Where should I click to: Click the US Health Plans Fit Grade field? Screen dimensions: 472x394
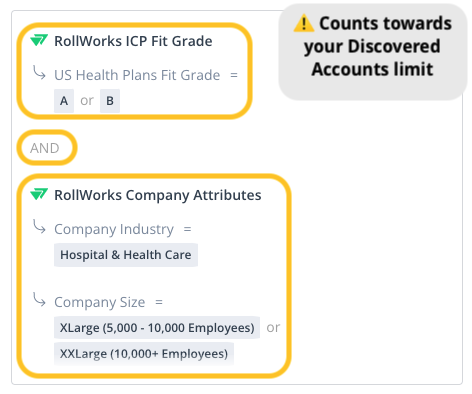point(137,75)
